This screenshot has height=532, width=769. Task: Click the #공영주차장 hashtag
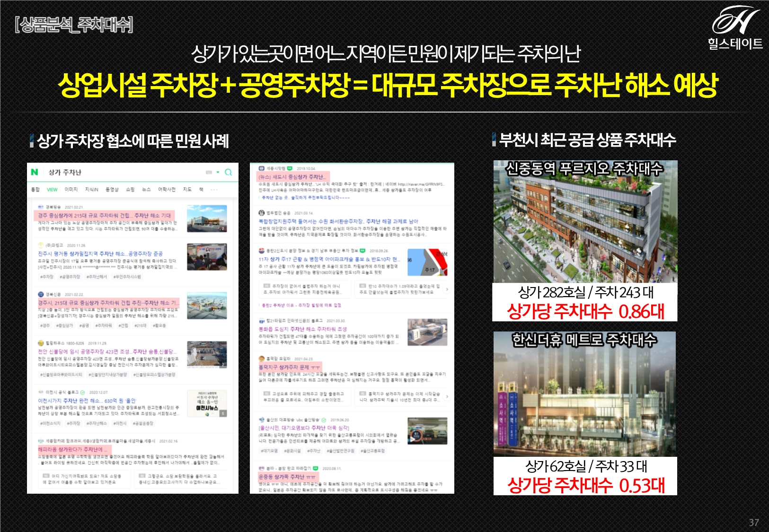(x=70, y=277)
